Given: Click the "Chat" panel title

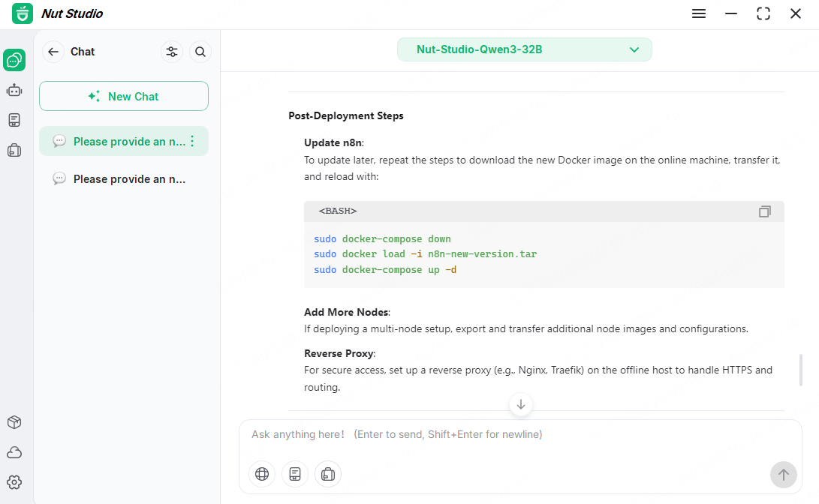Looking at the screenshot, I should (83, 52).
